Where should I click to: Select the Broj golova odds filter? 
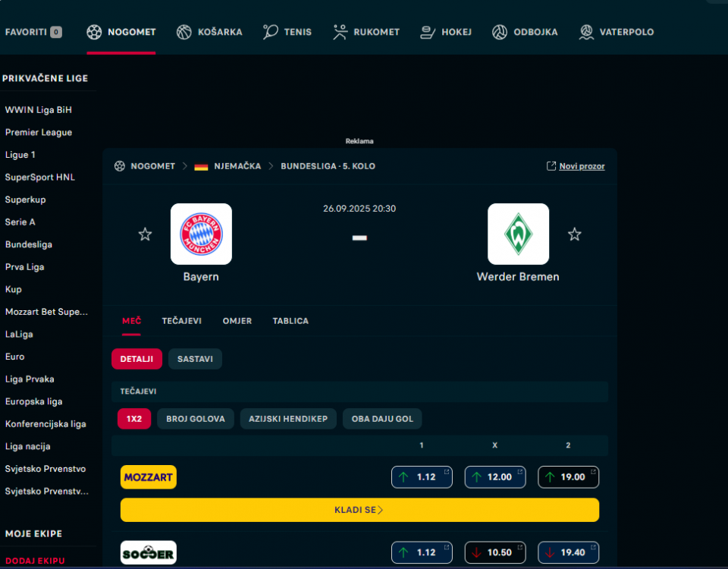[x=196, y=419]
